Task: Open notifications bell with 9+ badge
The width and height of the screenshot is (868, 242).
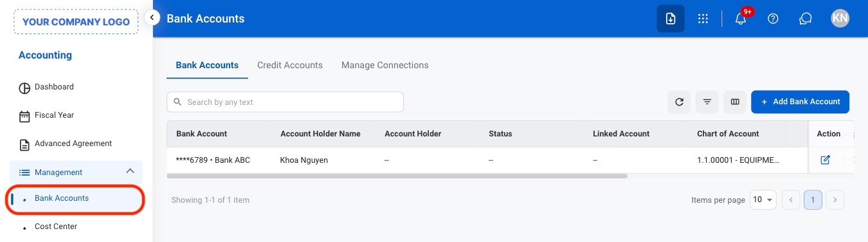Action: click(x=741, y=19)
